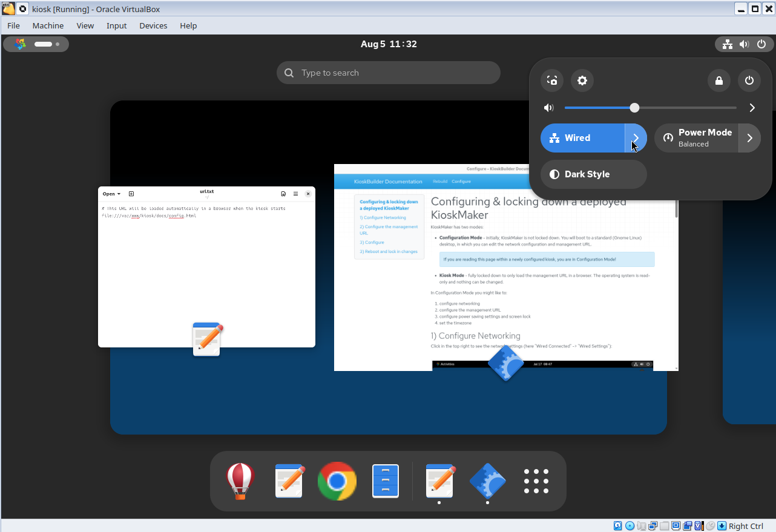Toggle the Power Mode Balanced button
The width and height of the screenshot is (776, 532).
pos(696,138)
